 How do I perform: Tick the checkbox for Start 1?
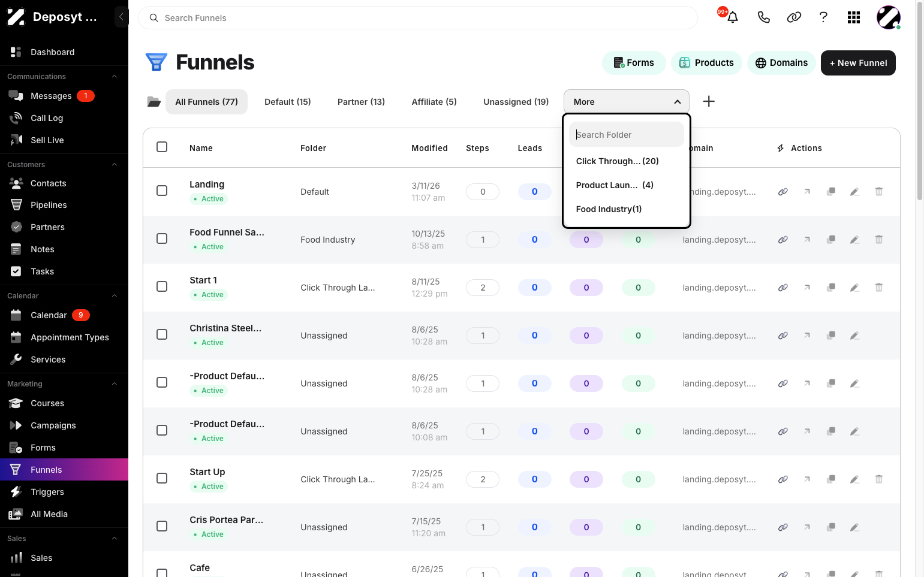coord(162,286)
